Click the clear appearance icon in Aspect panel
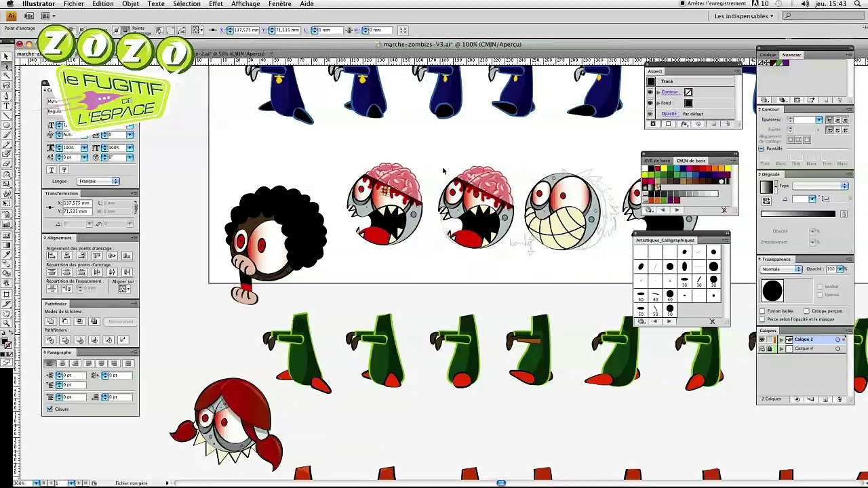Viewport: 868px width, 488px height. pos(698,124)
